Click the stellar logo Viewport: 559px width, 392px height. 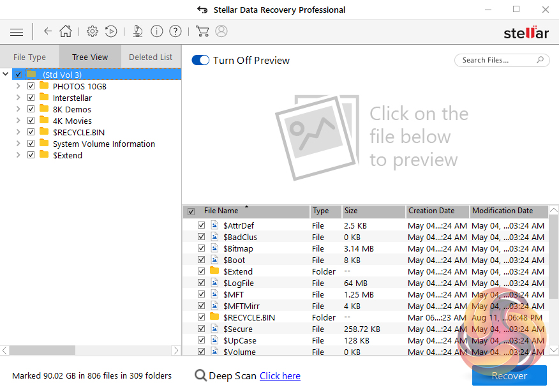[x=526, y=33]
